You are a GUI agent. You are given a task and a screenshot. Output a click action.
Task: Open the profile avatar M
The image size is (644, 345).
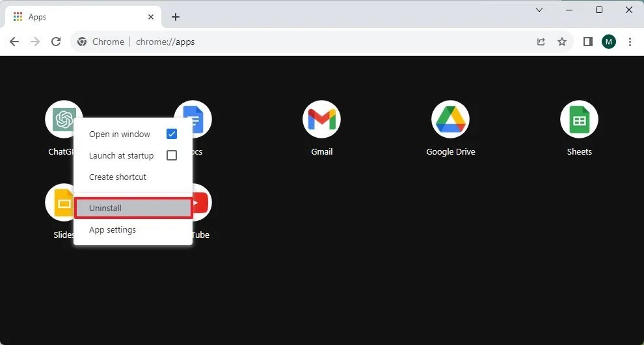click(x=609, y=42)
